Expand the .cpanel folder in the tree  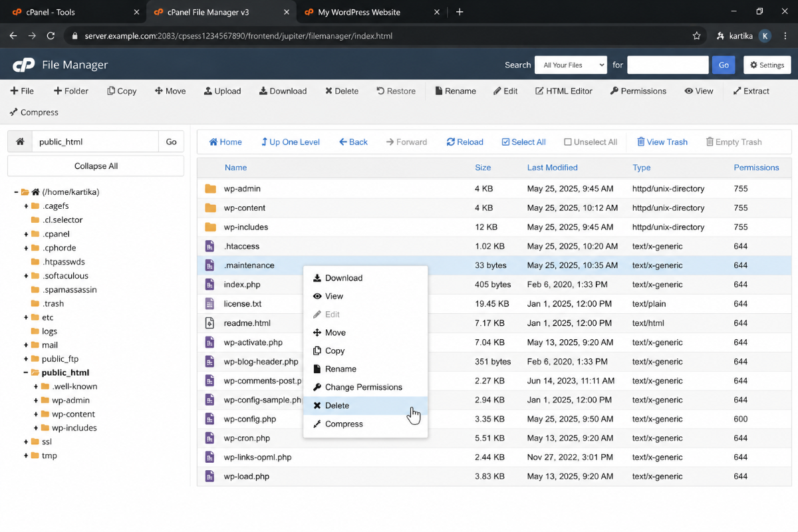click(26, 234)
